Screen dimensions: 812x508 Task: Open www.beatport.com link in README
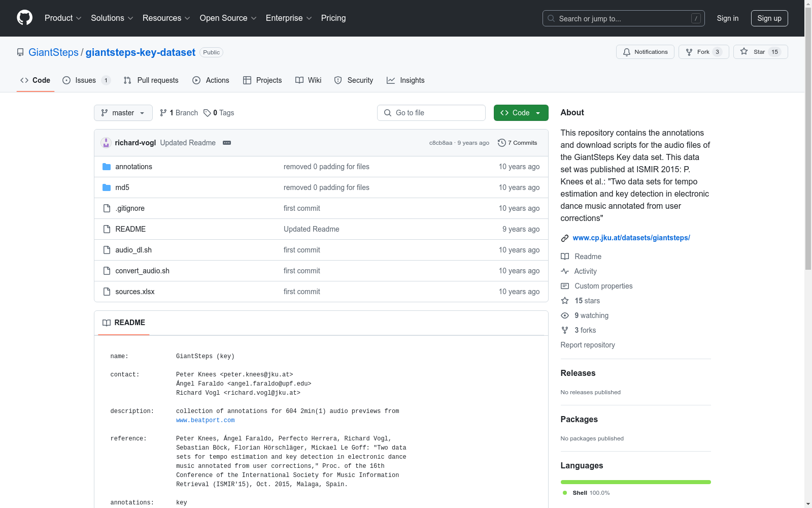206,420
